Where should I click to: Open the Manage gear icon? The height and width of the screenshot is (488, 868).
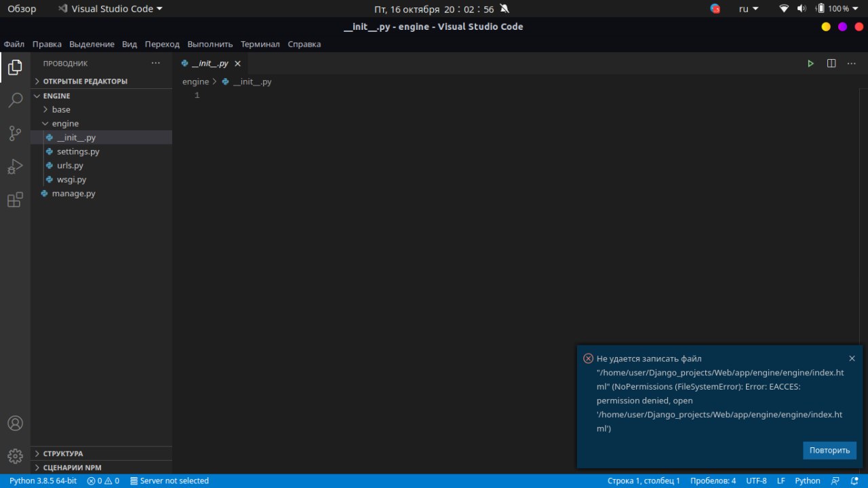[15, 455]
